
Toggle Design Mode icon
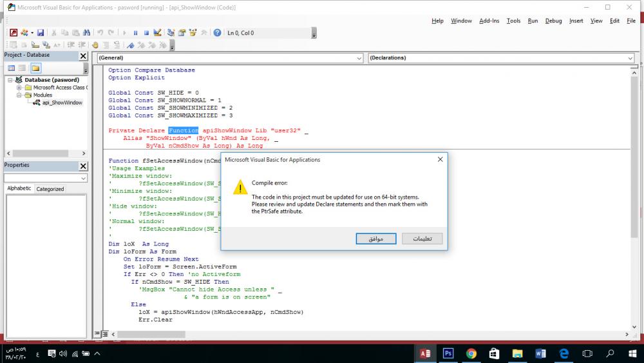click(x=157, y=32)
